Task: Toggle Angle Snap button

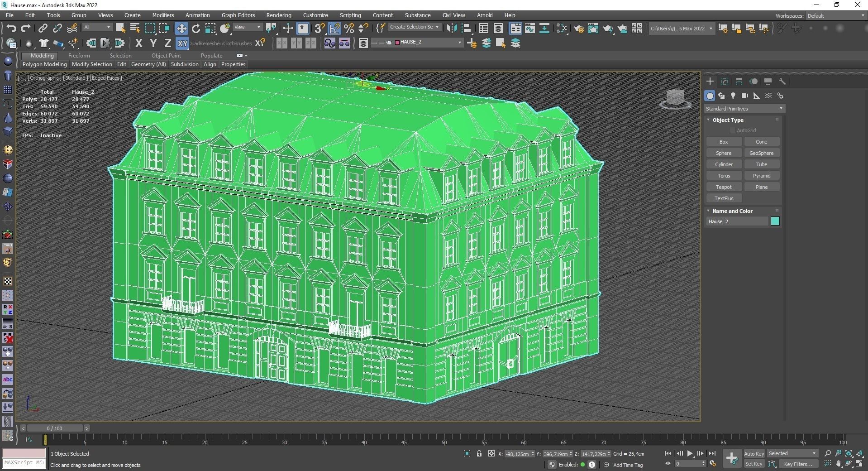Action: (334, 28)
